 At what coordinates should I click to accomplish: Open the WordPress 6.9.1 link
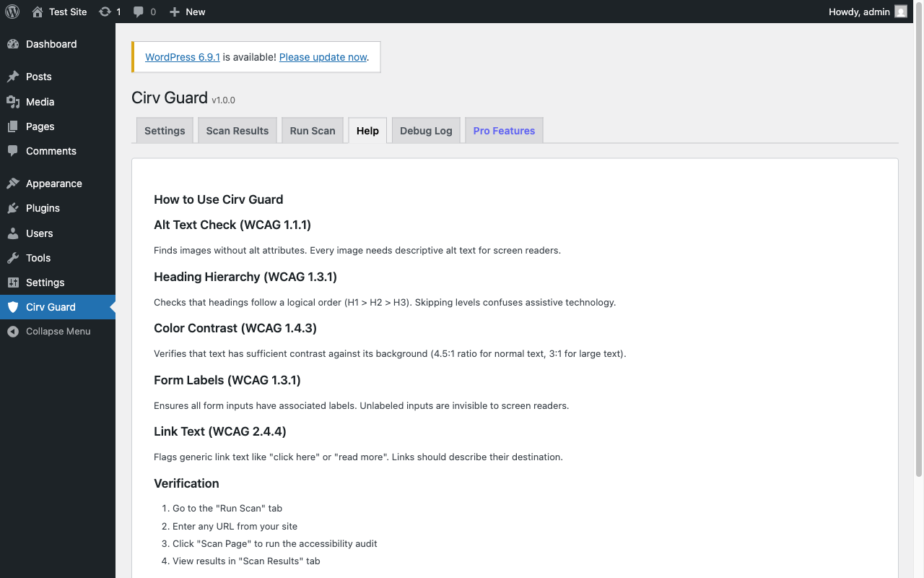182,56
